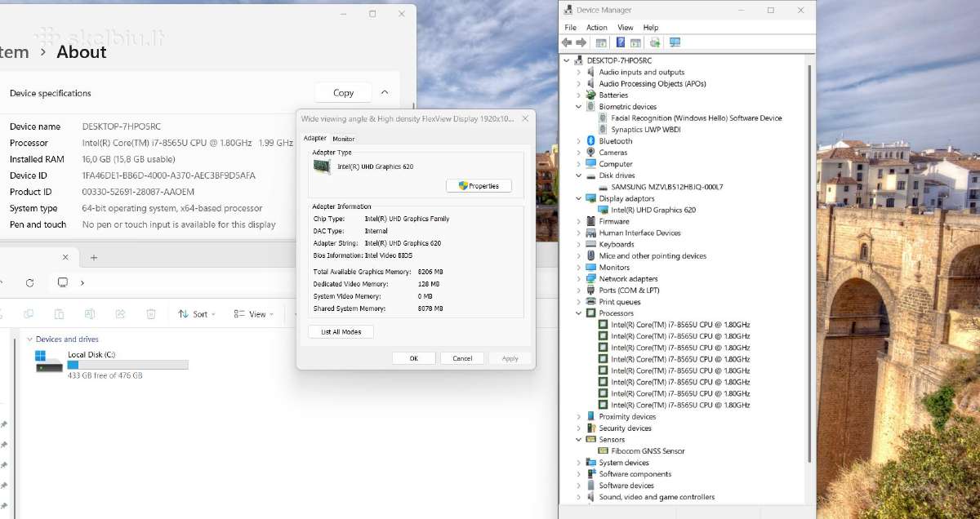
Task: Click the action pane icon right of Help
Action: [x=635, y=42]
